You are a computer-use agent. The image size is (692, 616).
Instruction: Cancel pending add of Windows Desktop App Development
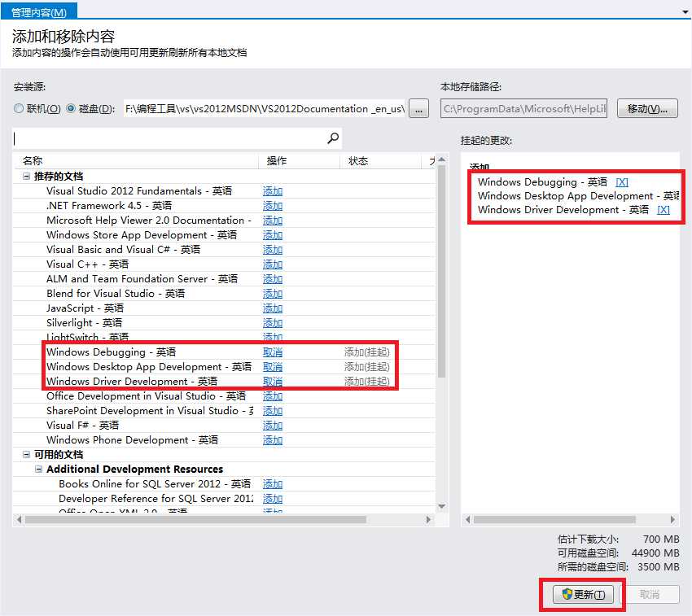[x=272, y=367]
